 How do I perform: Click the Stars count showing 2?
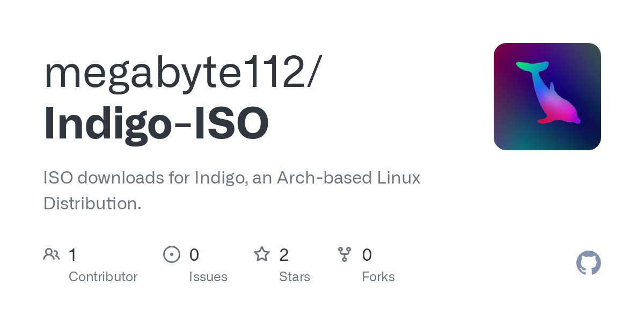point(283,255)
